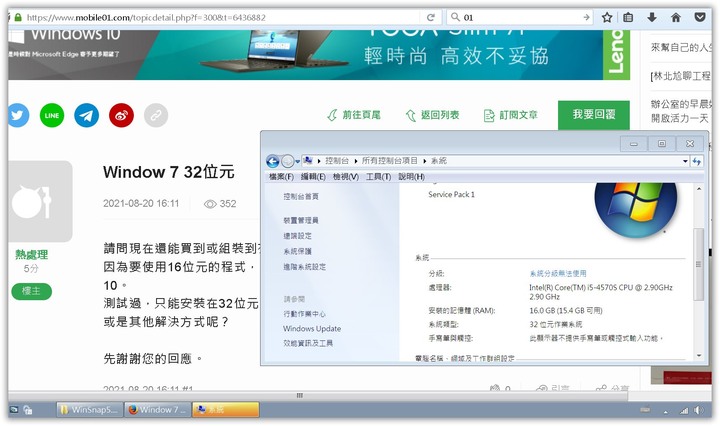Click 32 位元作業系統 value text

[556, 325]
